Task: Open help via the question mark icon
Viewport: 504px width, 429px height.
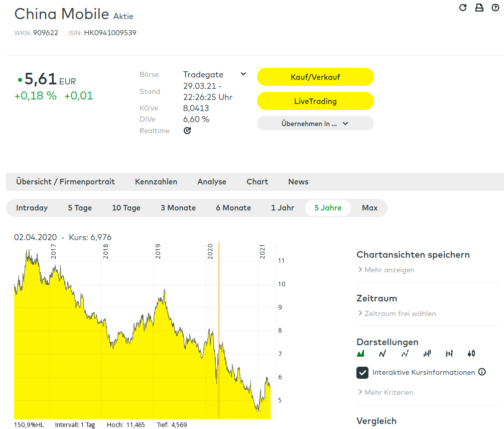Action: 495,8
